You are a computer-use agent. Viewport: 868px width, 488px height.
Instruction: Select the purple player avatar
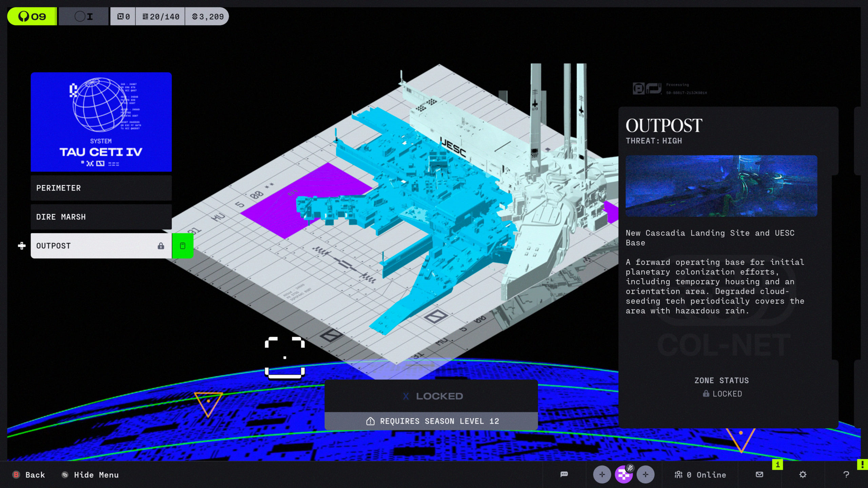click(623, 475)
